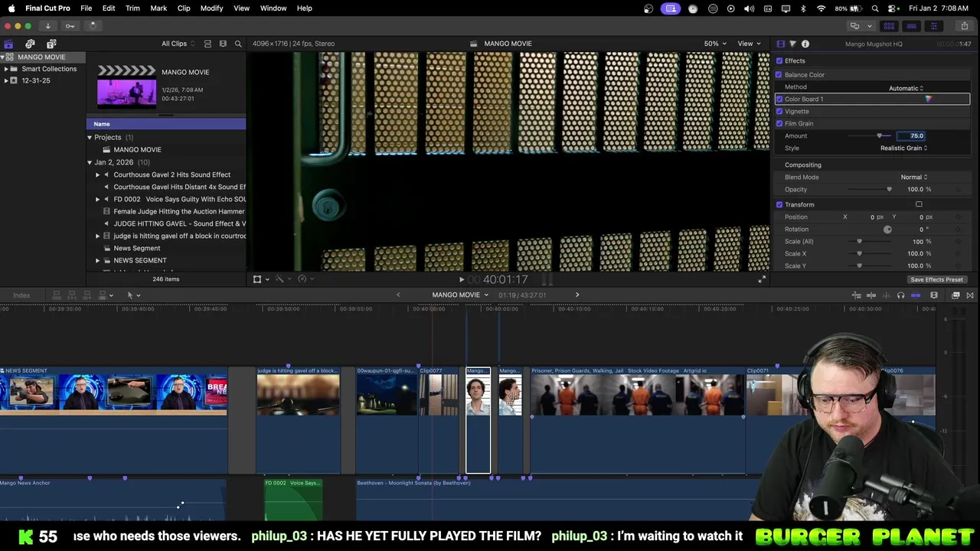Open macOS Control Center in menu bar

coord(892,8)
